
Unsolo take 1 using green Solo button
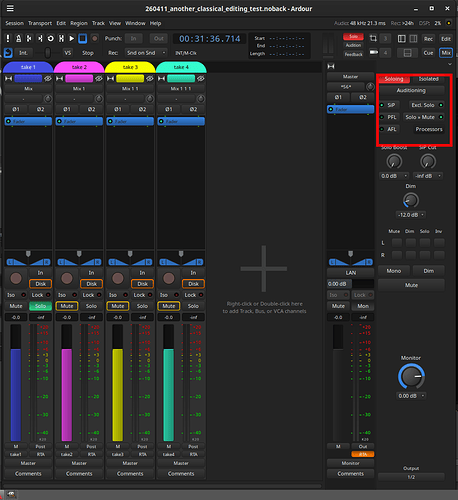pos(40,306)
